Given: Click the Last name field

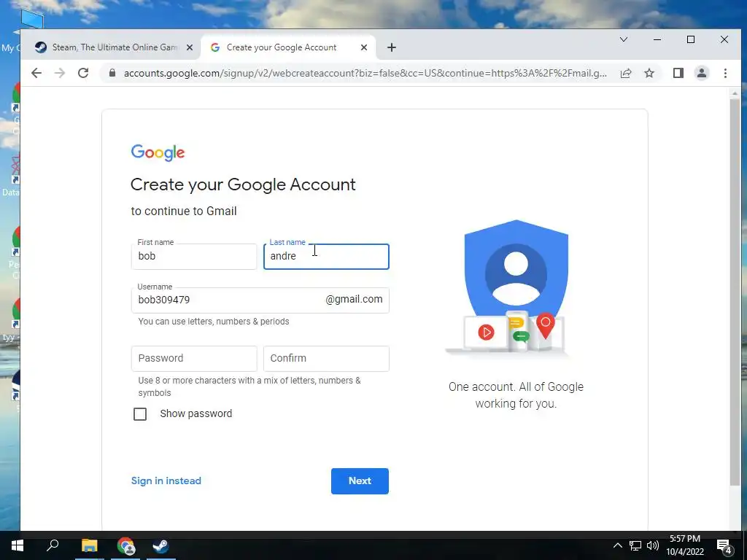Looking at the screenshot, I should (x=326, y=256).
